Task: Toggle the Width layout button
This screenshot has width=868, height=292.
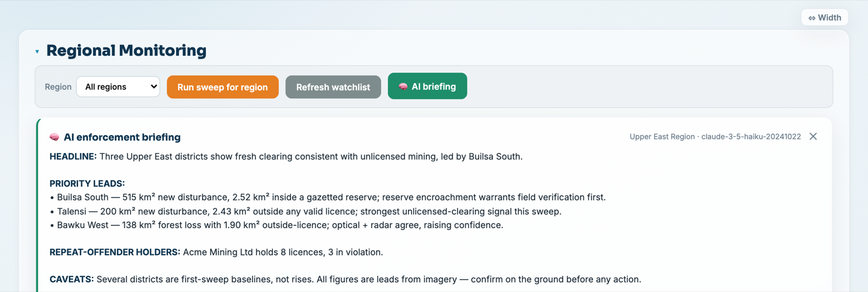Action: pos(825,17)
